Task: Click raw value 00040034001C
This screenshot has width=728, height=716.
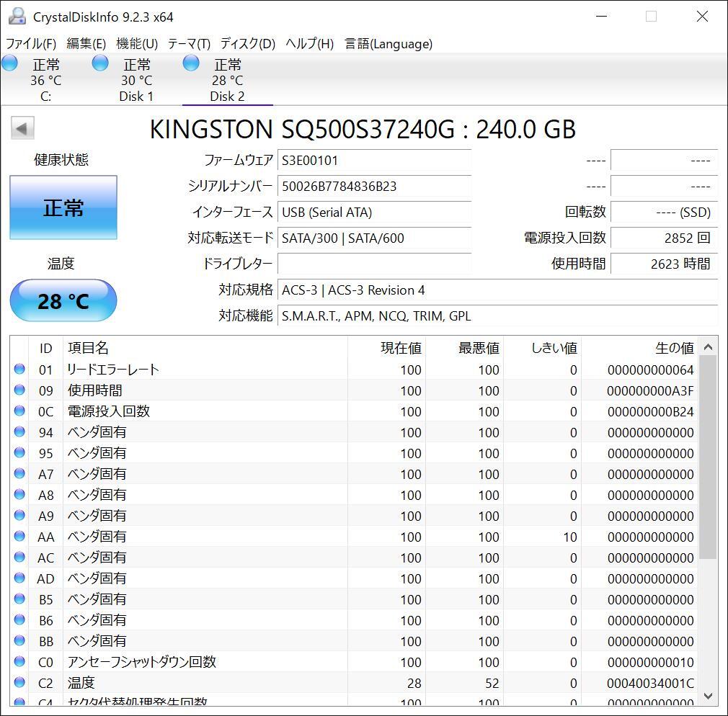Action: click(650, 683)
